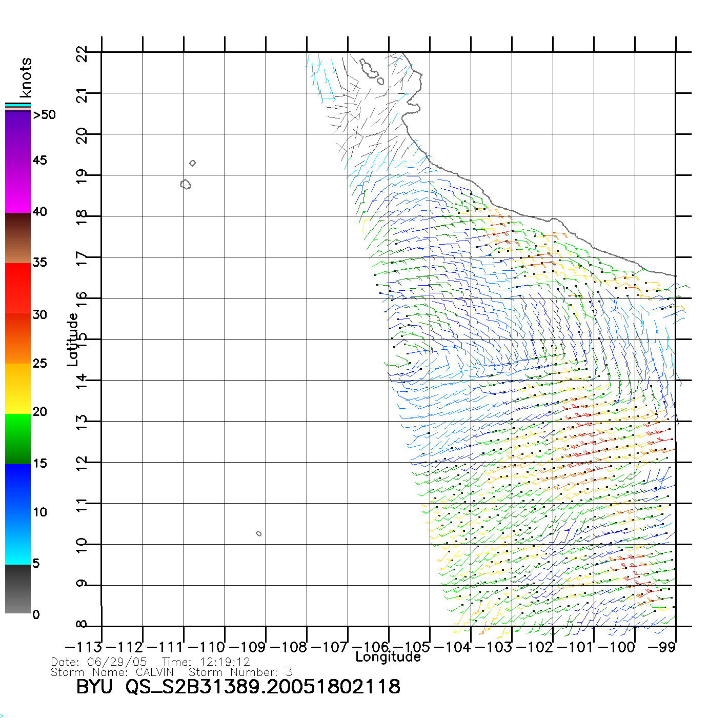Click the red 30–35 knots color band
The width and height of the screenshot is (728, 718).
click(18, 288)
